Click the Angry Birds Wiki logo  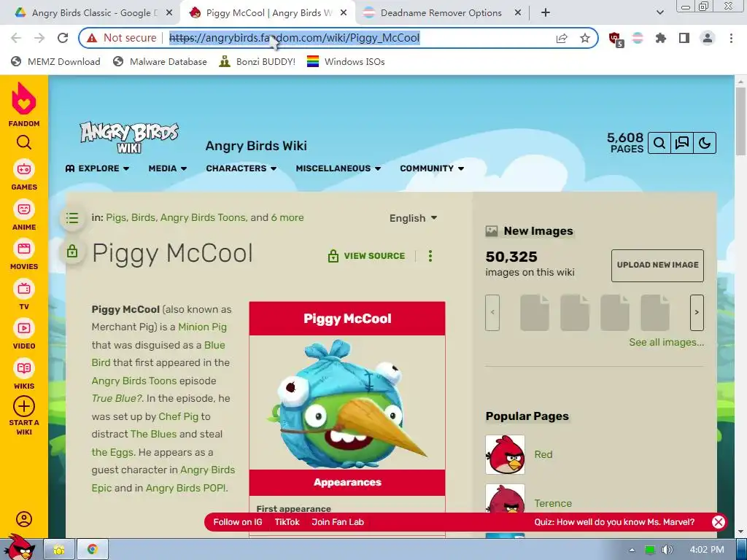pyautogui.click(x=129, y=138)
